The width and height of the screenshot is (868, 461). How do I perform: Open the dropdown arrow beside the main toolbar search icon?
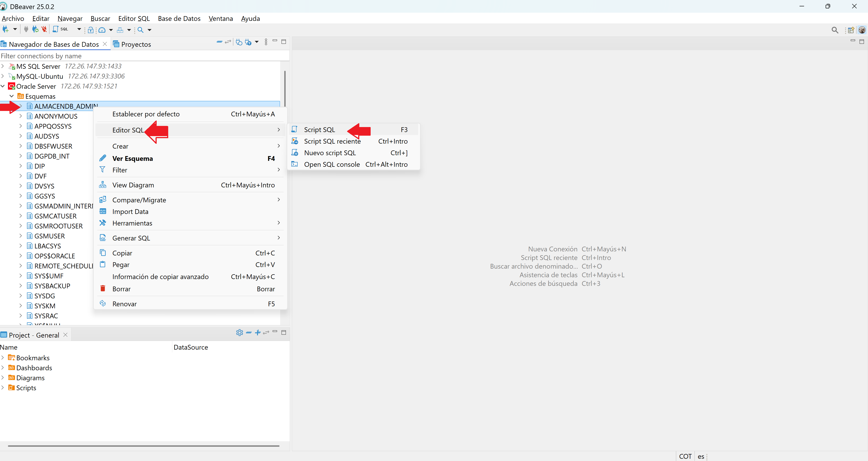pos(149,30)
